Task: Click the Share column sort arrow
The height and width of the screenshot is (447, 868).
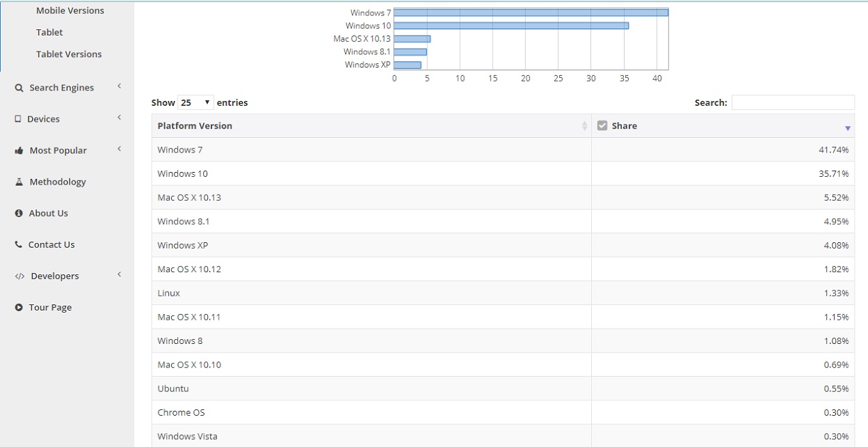Action: pyautogui.click(x=848, y=128)
